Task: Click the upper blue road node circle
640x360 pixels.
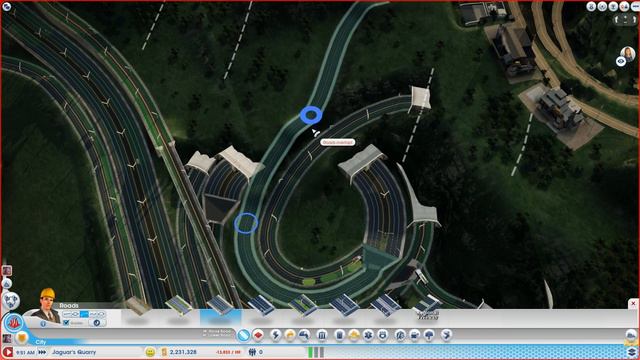Action: coord(311,115)
